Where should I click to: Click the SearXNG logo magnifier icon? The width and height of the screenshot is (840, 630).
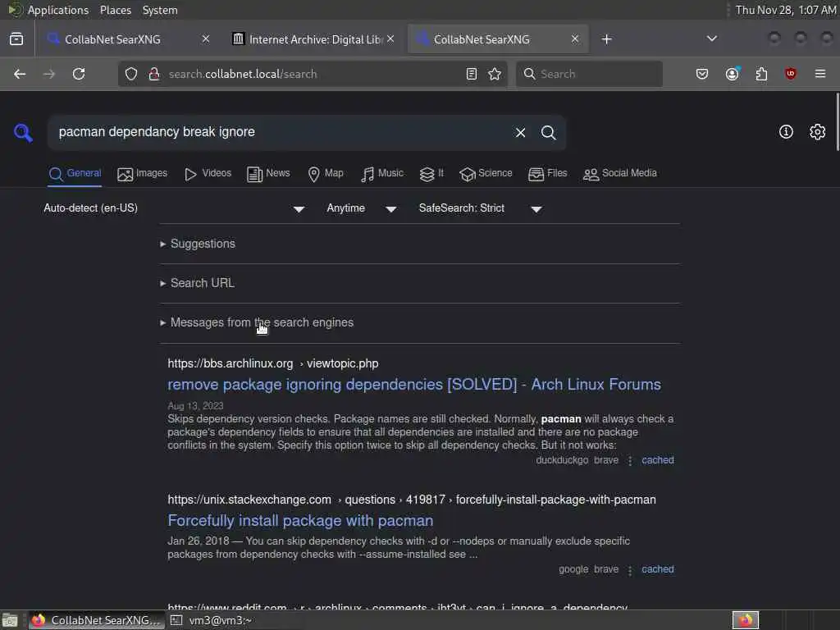point(23,133)
